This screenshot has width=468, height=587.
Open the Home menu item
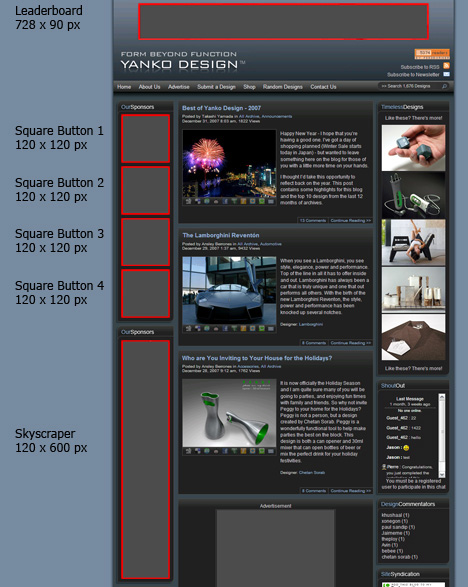[124, 87]
